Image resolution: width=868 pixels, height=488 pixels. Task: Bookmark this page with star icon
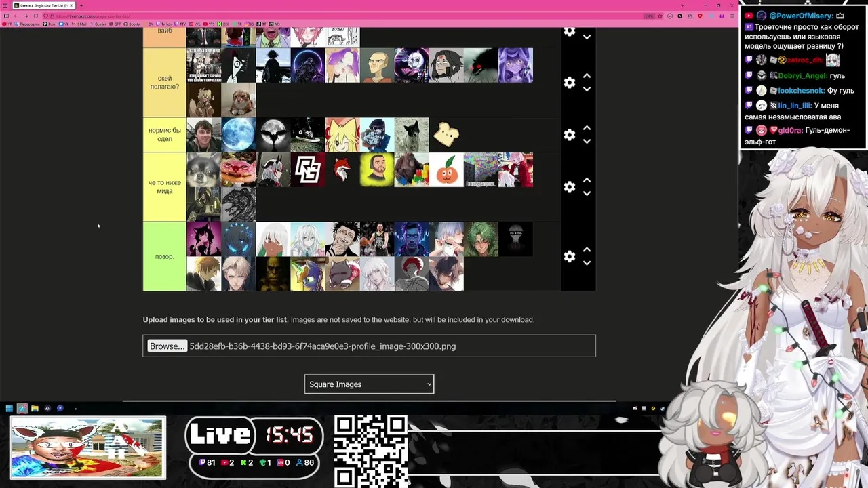[x=660, y=16]
